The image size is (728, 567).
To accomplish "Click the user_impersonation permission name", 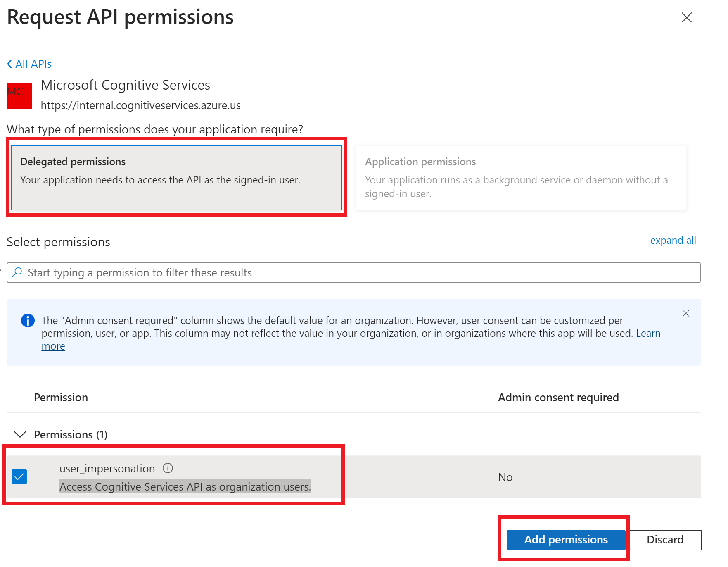I will point(107,469).
